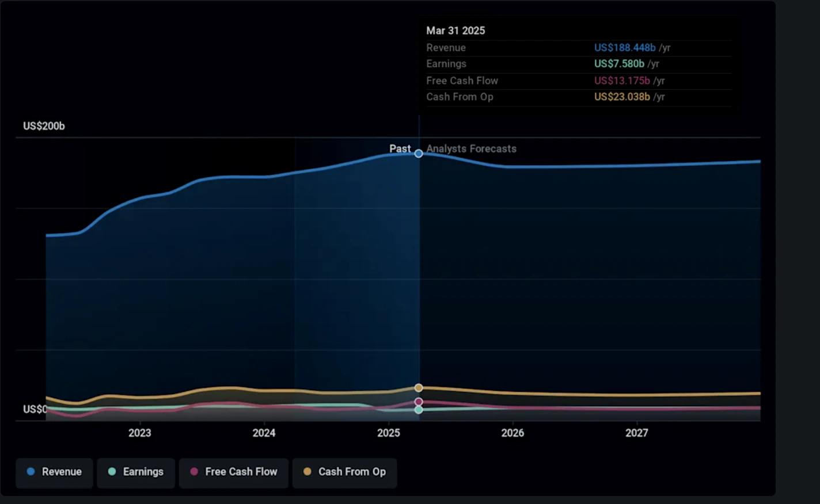
Task: Click the US$200b y-axis label
Action: pos(44,126)
